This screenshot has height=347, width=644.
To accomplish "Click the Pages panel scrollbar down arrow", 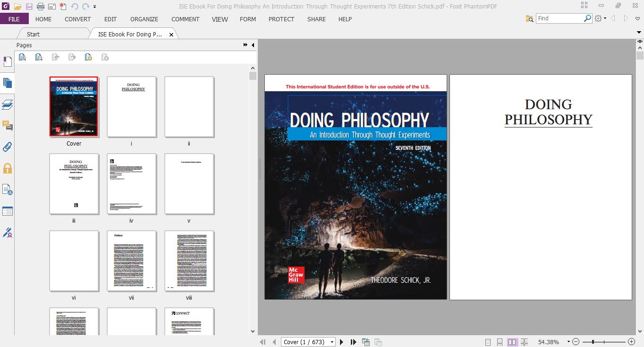I will coord(253,331).
